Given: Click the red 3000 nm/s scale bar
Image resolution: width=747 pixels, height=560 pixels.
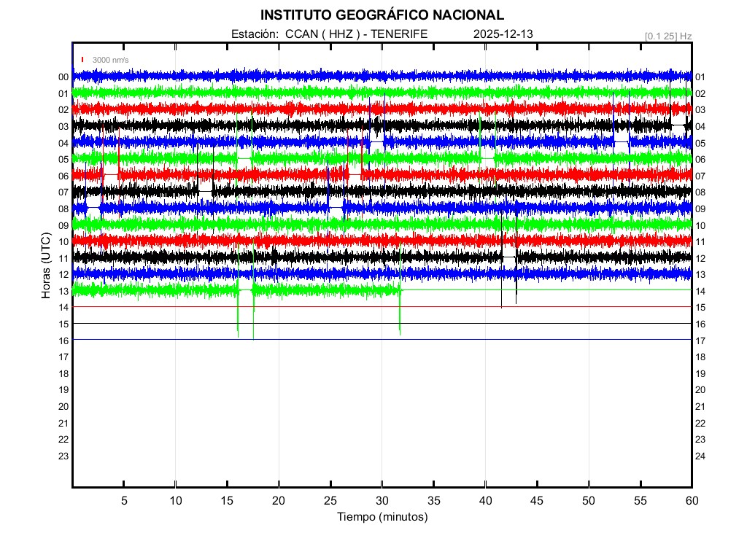Looking at the screenshot, I should click(x=83, y=60).
